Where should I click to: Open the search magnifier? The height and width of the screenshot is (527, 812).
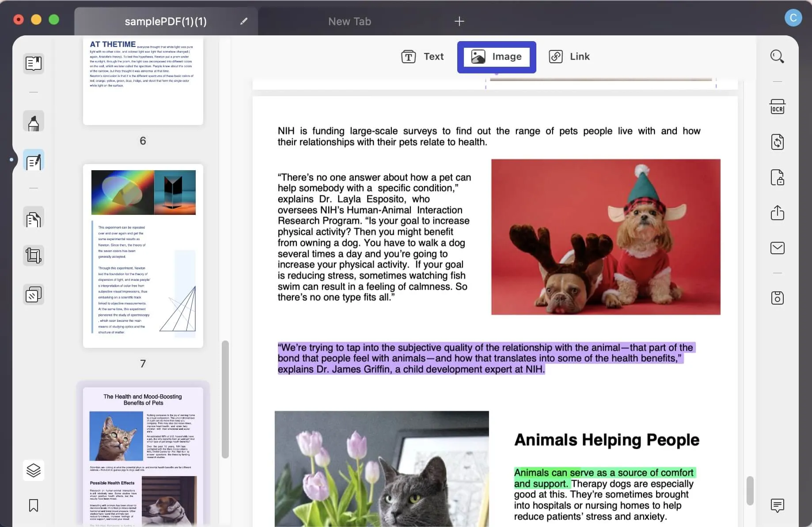pyautogui.click(x=778, y=57)
